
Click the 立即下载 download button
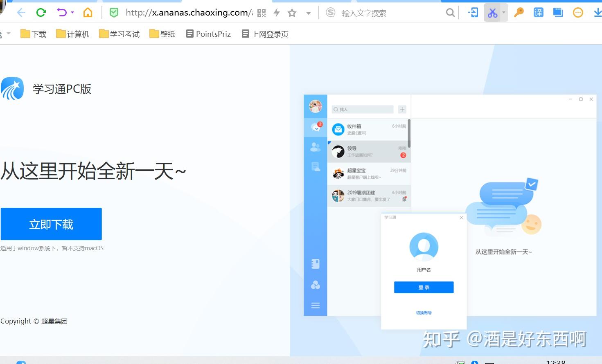pos(51,224)
